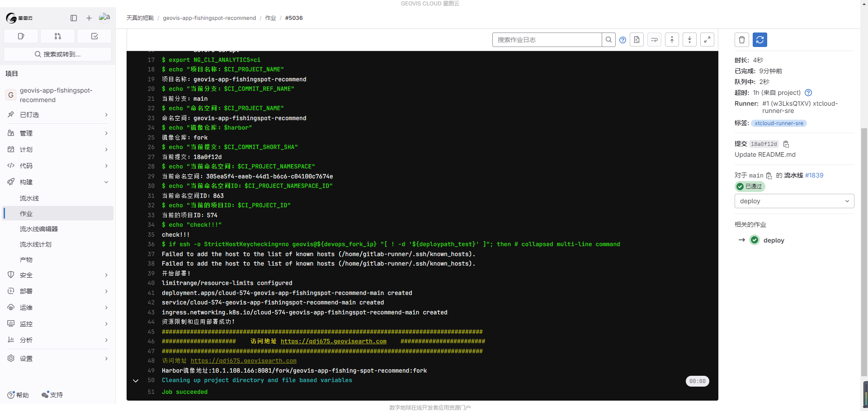Open the related deploy job

[774, 240]
